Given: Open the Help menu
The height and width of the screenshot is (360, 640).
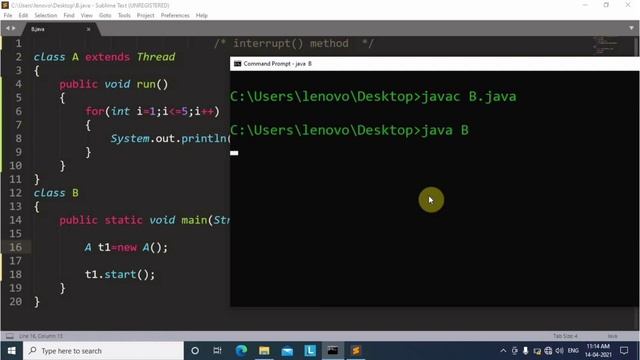Looking at the screenshot, I should click(202, 16).
